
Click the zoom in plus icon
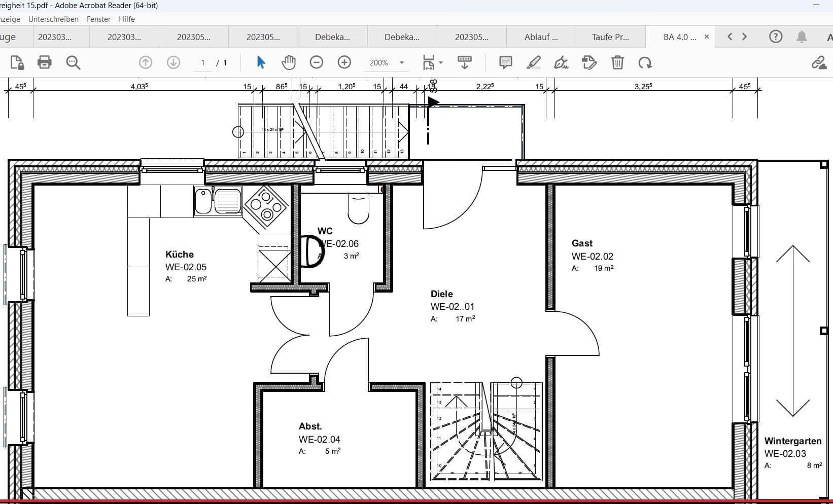point(344,62)
